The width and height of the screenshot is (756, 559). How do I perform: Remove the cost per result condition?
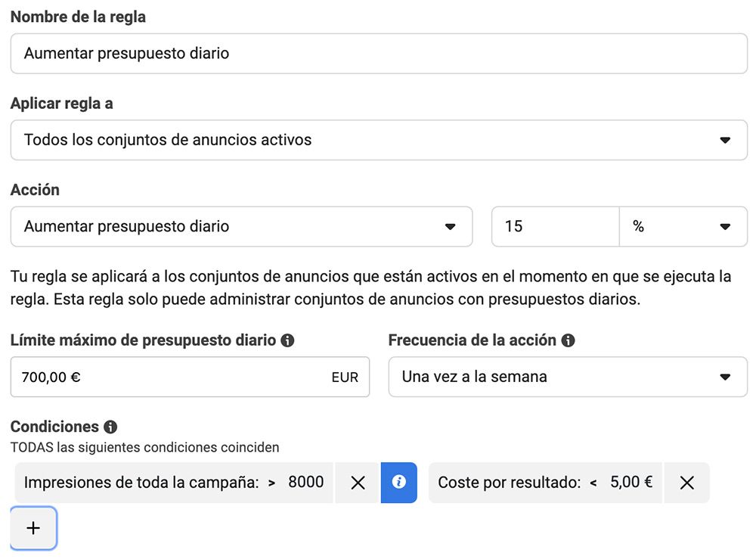(686, 483)
